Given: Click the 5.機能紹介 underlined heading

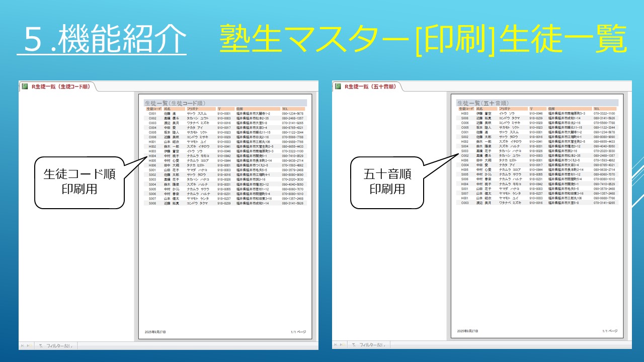Looking at the screenshot, I should (x=102, y=40).
